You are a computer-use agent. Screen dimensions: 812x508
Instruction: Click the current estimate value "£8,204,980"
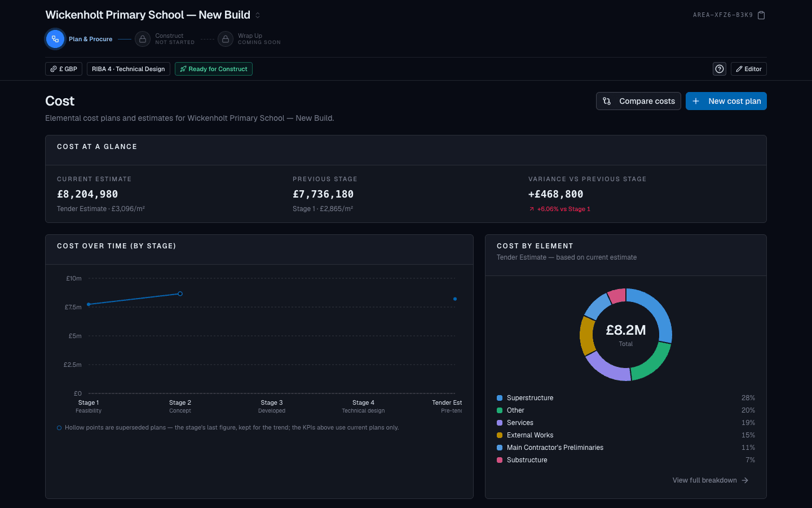coord(87,194)
